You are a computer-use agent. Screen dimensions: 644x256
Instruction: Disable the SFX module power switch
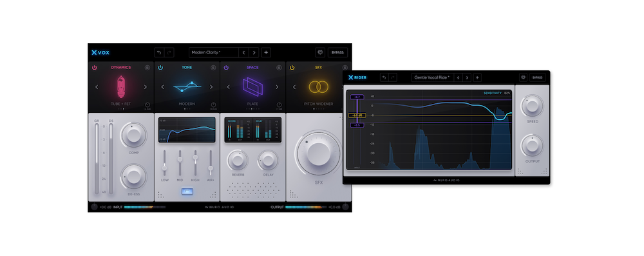292,68
